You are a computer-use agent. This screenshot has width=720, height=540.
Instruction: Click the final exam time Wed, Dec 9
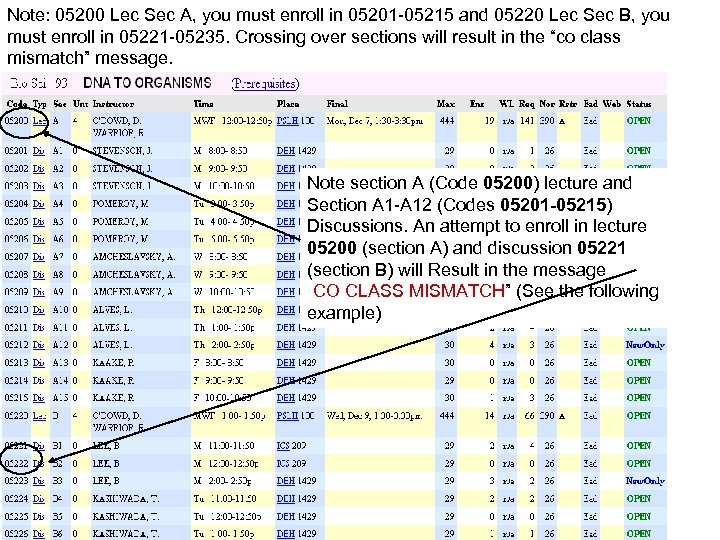(x=375, y=416)
